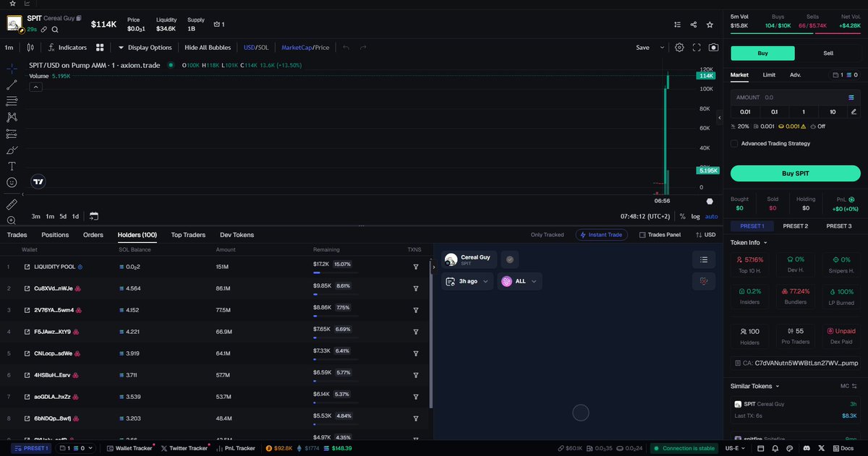Edit preset amounts with the pencil icon
Viewport: 868px width, 456px height.
[x=854, y=112]
